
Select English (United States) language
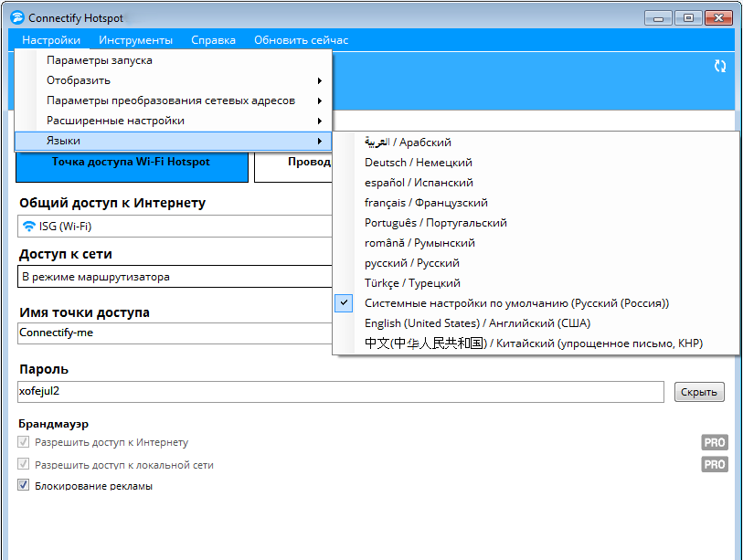[477, 323]
